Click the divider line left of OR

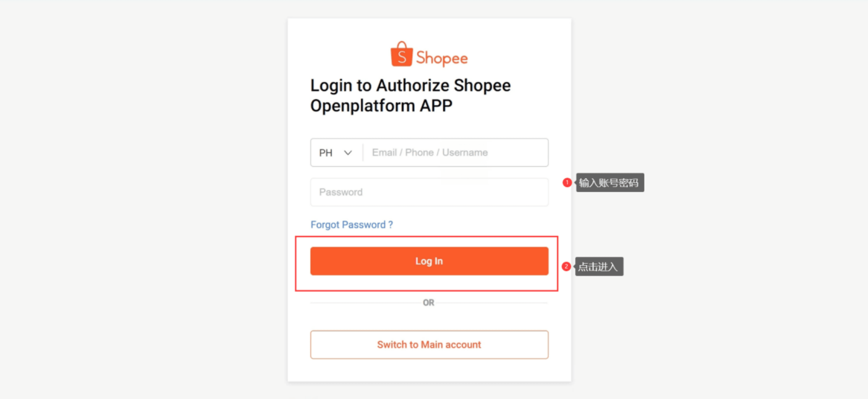(365, 303)
